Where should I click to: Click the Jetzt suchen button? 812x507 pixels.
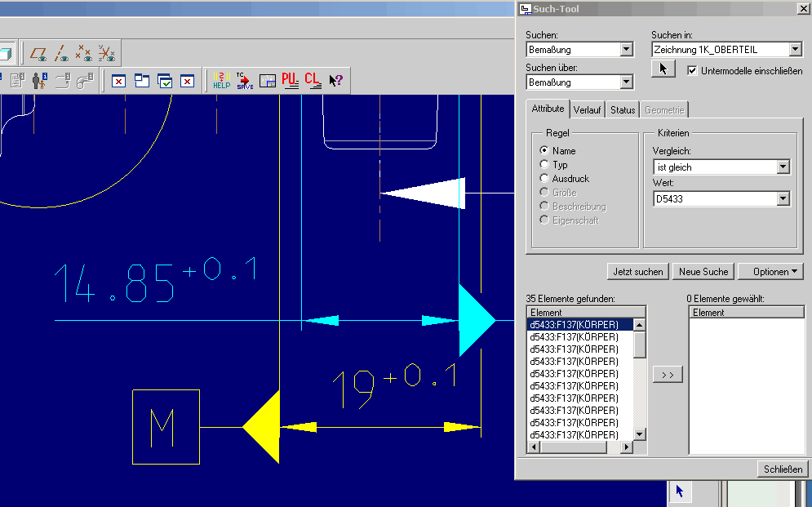637,271
